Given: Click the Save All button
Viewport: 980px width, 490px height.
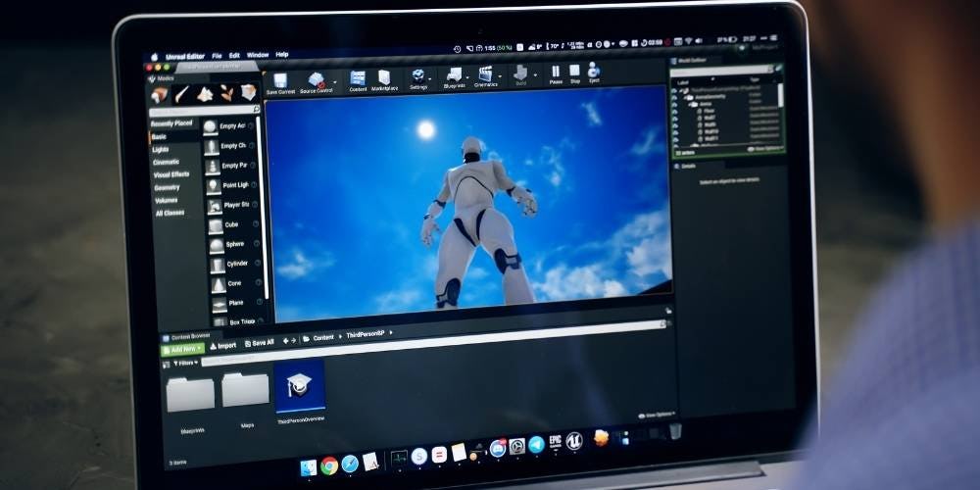Looking at the screenshot, I should click(x=260, y=343).
